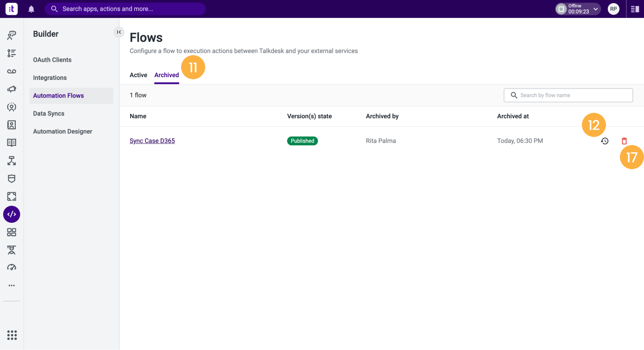Toggle the right side panel icon

pyautogui.click(x=635, y=9)
